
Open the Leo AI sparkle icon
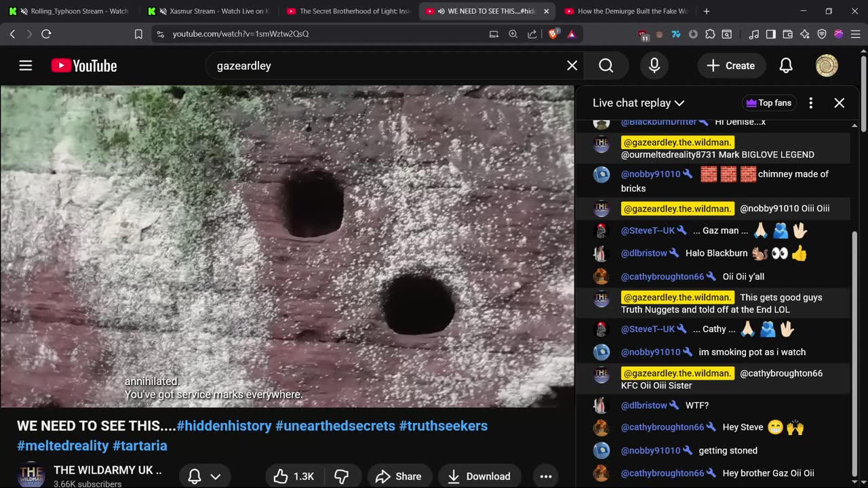point(805,34)
